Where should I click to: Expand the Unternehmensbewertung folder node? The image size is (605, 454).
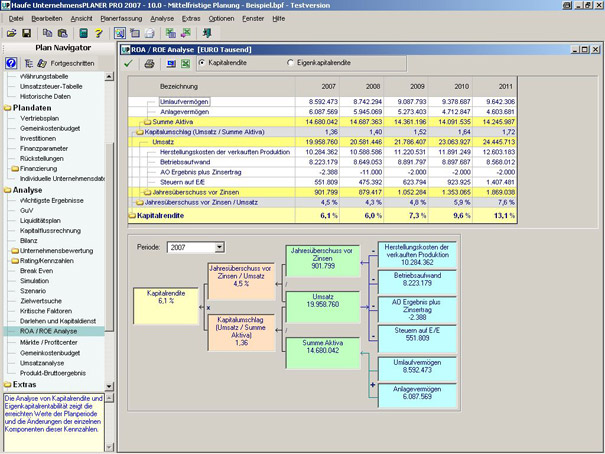tap(15, 251)
